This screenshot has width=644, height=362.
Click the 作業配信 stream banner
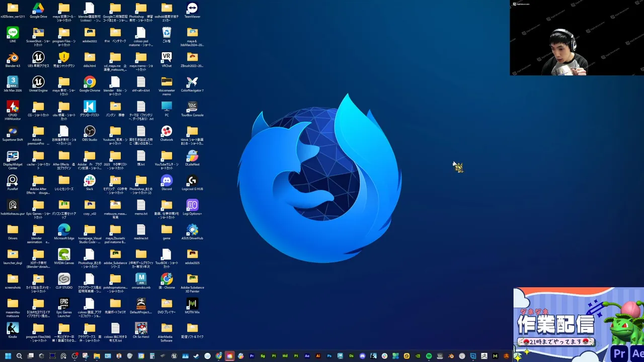[x=579, y=325]
